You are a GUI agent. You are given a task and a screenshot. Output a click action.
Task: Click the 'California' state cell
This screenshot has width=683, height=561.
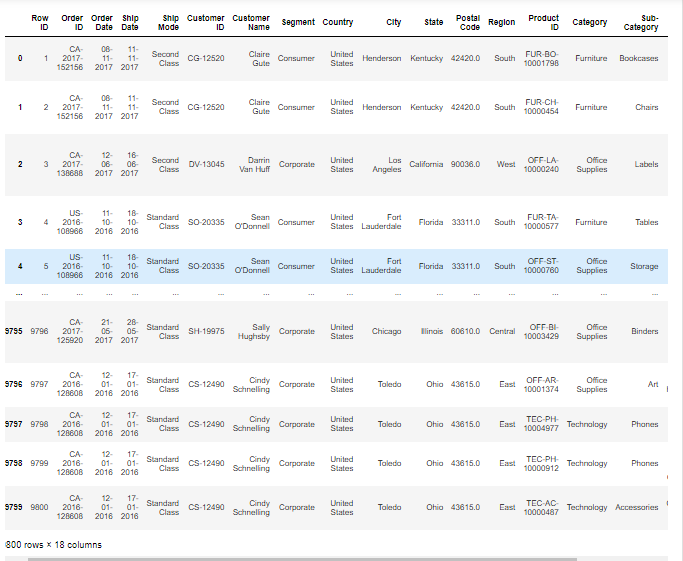[426, 164]
